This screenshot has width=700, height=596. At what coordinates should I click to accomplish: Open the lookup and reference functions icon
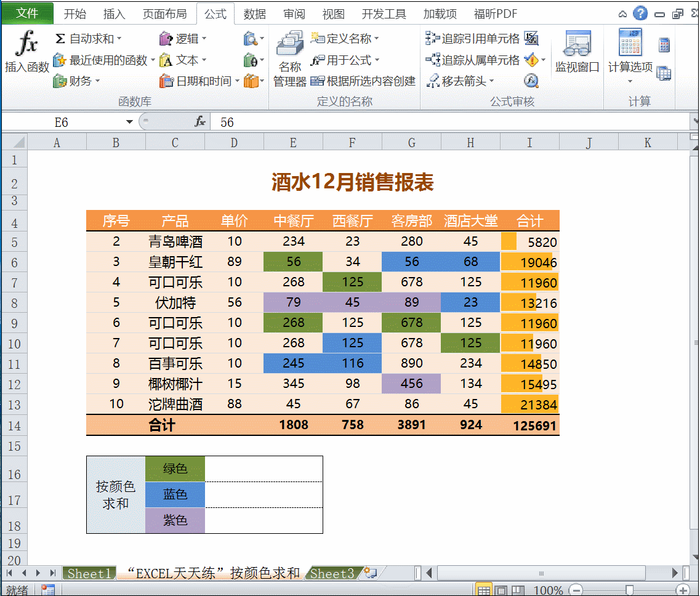pyautogui.click(x=254, y=38)
